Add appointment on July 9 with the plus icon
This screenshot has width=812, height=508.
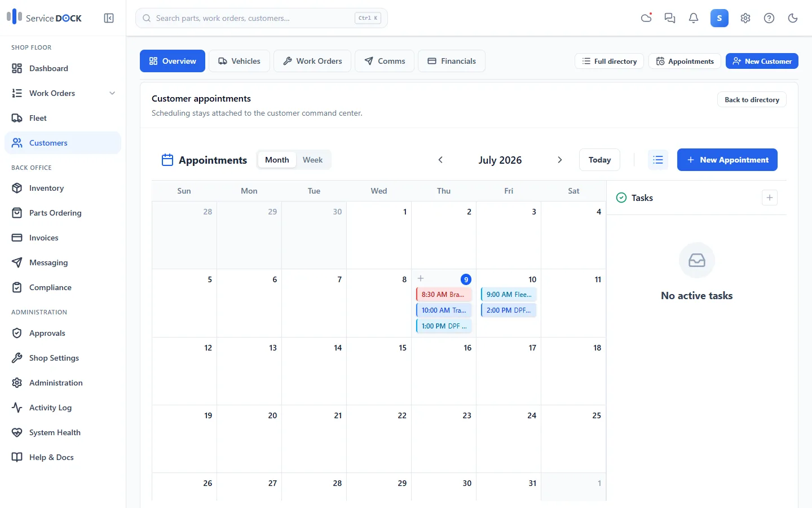[x=421, y=278]
